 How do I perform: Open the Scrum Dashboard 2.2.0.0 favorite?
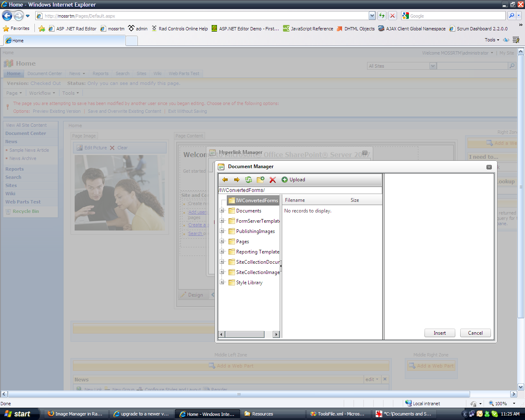(478, 29)
